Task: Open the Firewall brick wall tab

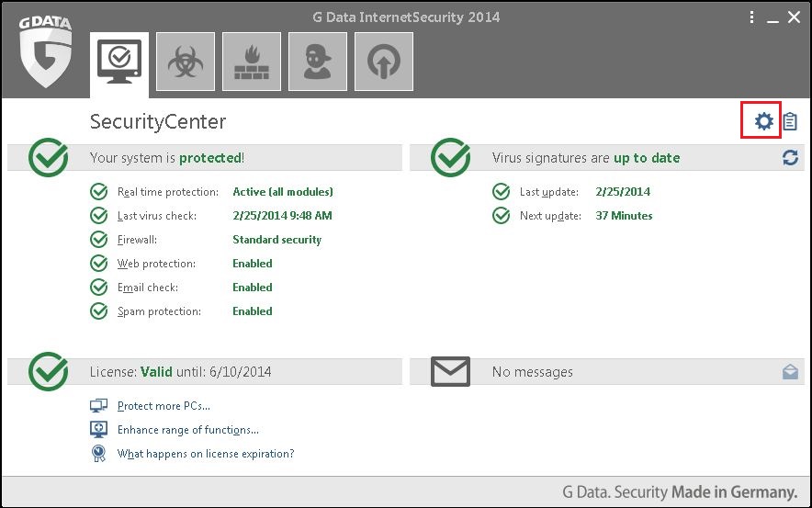Action: click(x=252, y=62)
